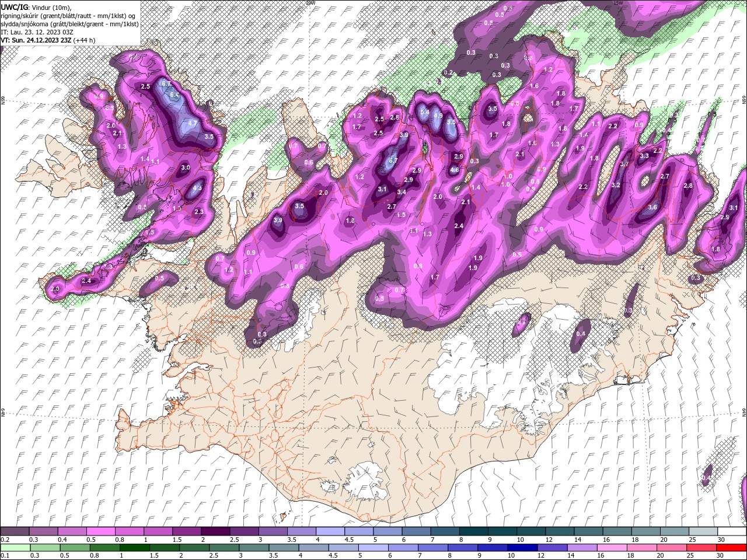Click the light lavender snow swatch at 4–4.5
Screen dimensions: 747x560
330,531
